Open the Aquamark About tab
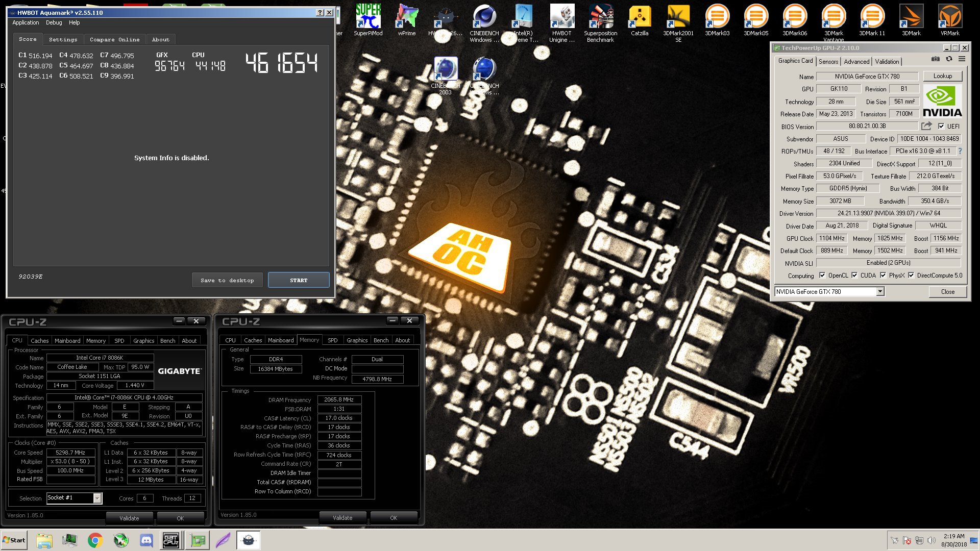Image resolution: width=980 pixels, height=551 pixels. click(x=161, y=39)
